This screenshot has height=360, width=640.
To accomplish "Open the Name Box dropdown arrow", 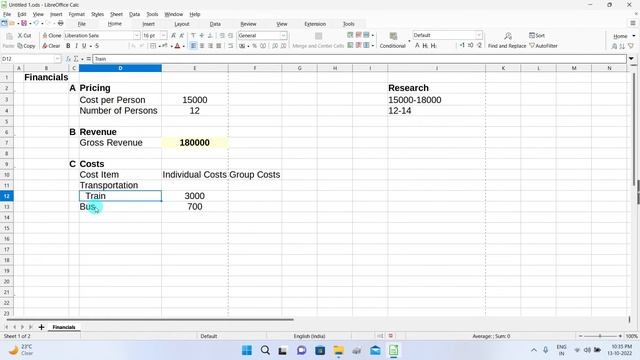I will point(58,59).
